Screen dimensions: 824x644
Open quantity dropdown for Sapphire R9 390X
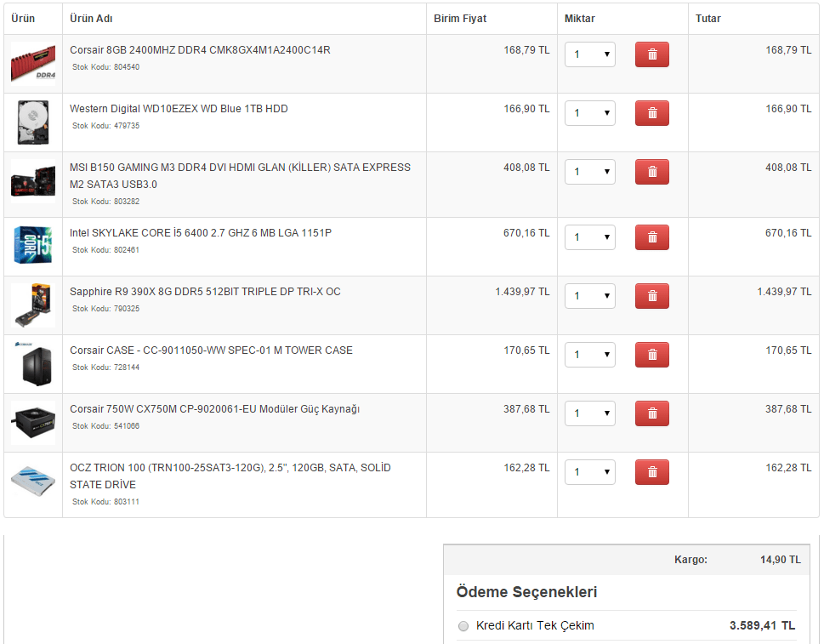tap(590, 296)
